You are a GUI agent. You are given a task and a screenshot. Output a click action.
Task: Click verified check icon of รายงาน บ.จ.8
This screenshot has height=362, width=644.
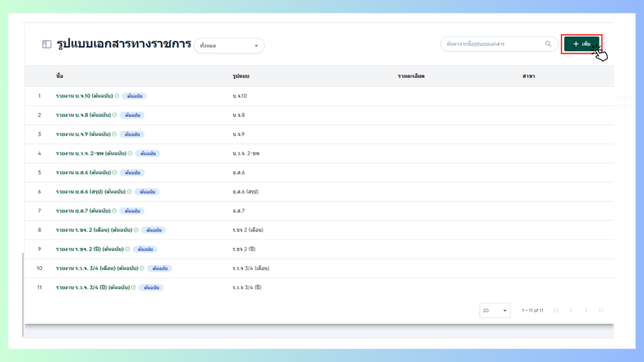pos(115,115)
